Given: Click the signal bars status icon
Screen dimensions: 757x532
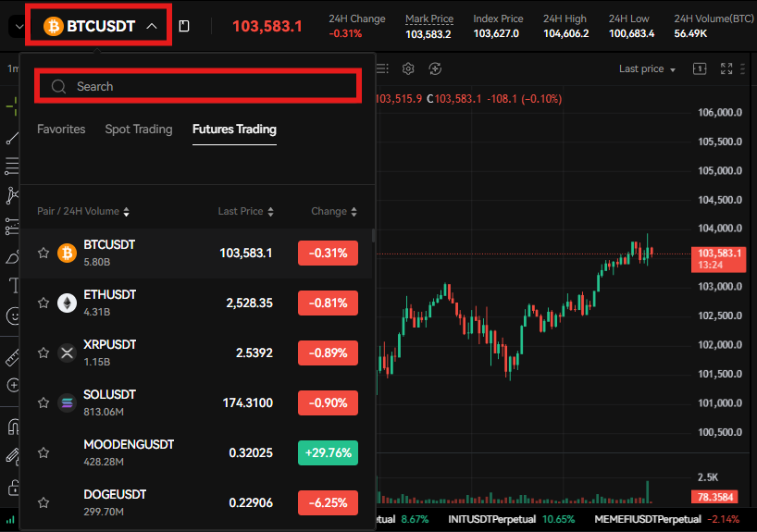Looking at the screenshot, I should (10, 520).
